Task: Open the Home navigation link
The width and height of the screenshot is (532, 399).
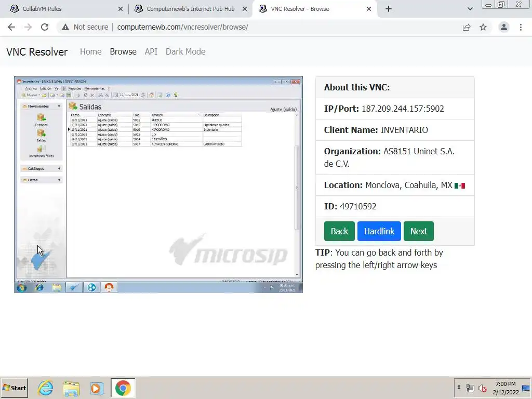Action: [x=90, y=51]
